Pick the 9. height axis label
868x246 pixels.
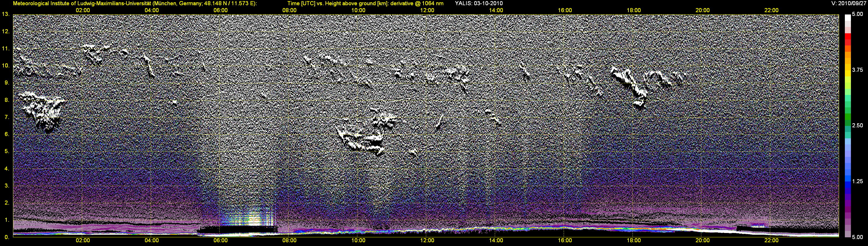[x=6, y=83]
